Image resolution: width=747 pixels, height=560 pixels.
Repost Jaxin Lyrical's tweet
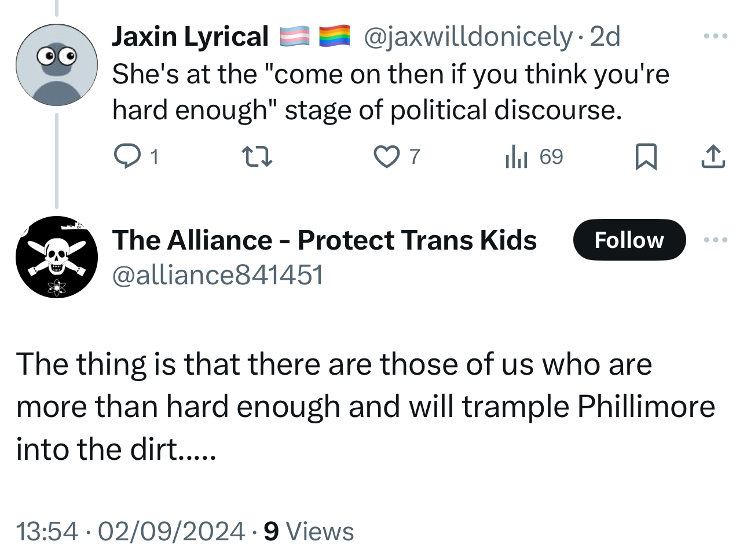(x=257, y=156)
